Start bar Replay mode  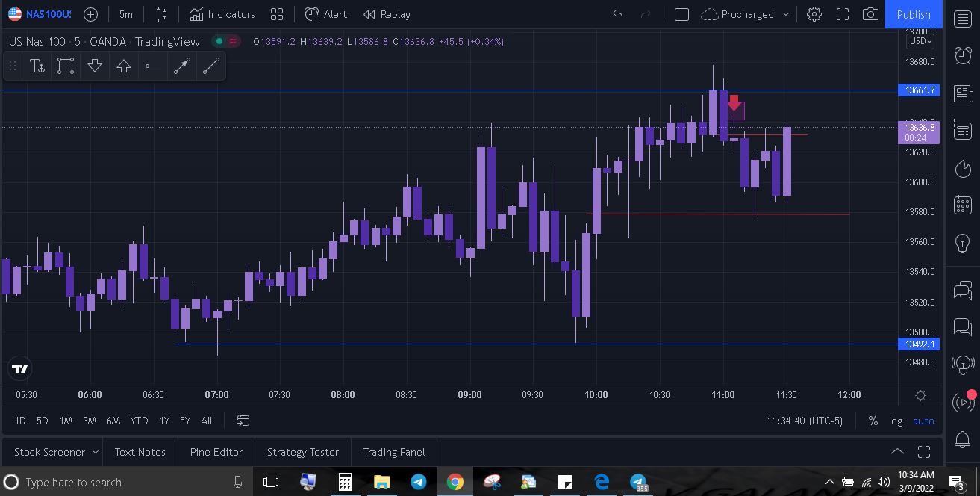387,14
